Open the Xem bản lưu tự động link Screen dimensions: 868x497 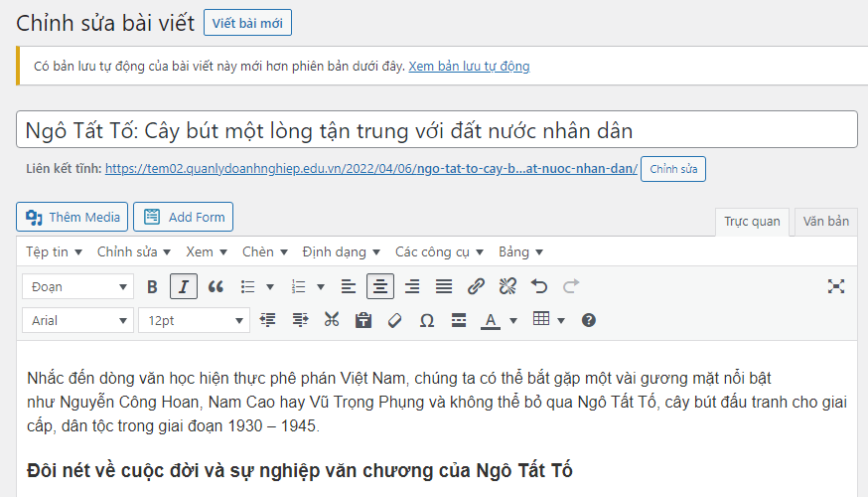[469, 67]
